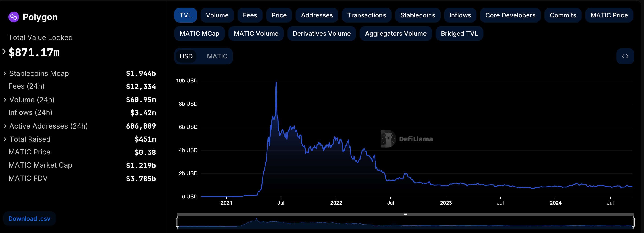Click the left handle of the time range slider

click(x=178, y=222)
